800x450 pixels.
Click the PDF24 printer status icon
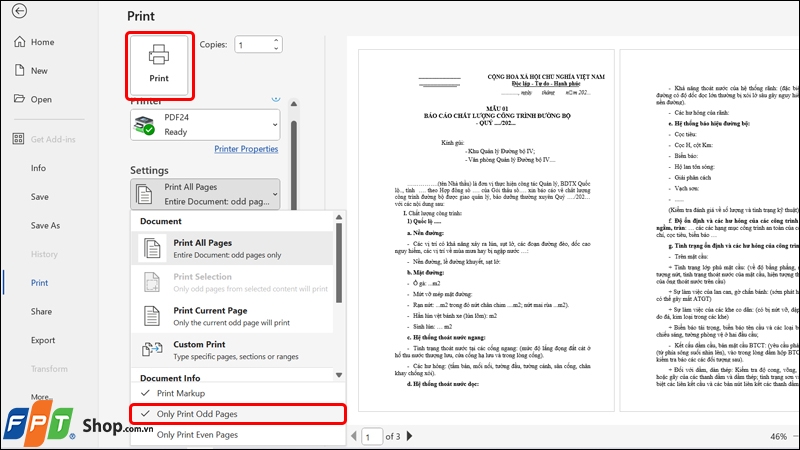tap(143, 125)
